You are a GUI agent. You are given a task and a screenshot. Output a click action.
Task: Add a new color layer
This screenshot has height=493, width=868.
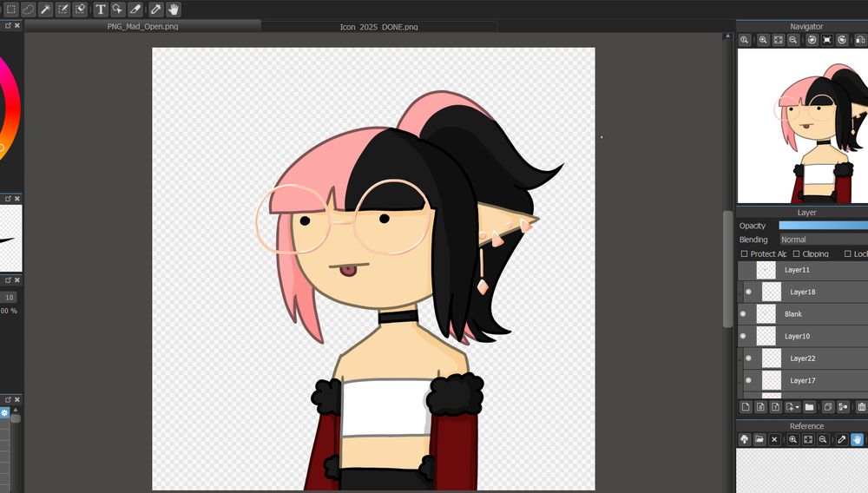(x=746, y=407)
